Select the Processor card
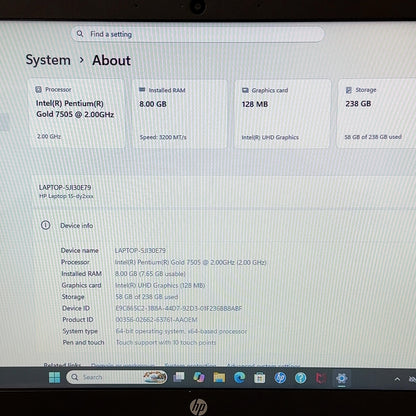This screenshot has width=416, height=416. tap(77, 113)
